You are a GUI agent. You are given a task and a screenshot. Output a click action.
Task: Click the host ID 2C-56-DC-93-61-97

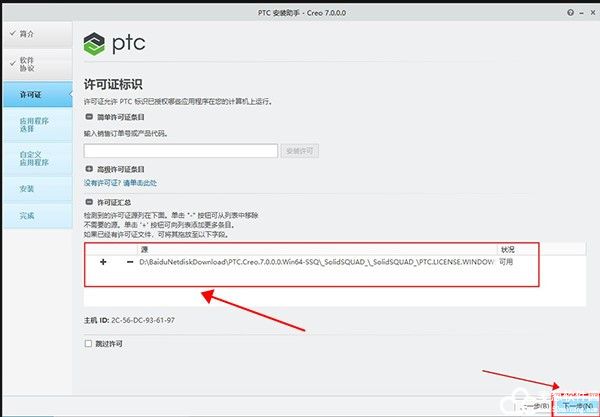click(143, 320)
